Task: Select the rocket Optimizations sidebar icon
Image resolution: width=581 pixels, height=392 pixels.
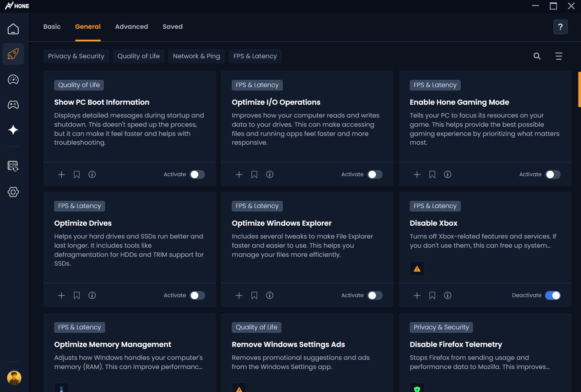Action: 13,54
